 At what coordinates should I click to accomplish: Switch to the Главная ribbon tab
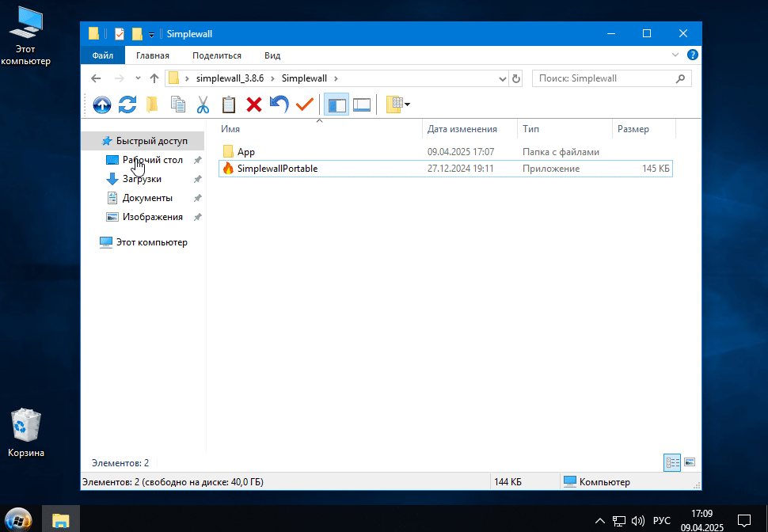coord(153,55)
